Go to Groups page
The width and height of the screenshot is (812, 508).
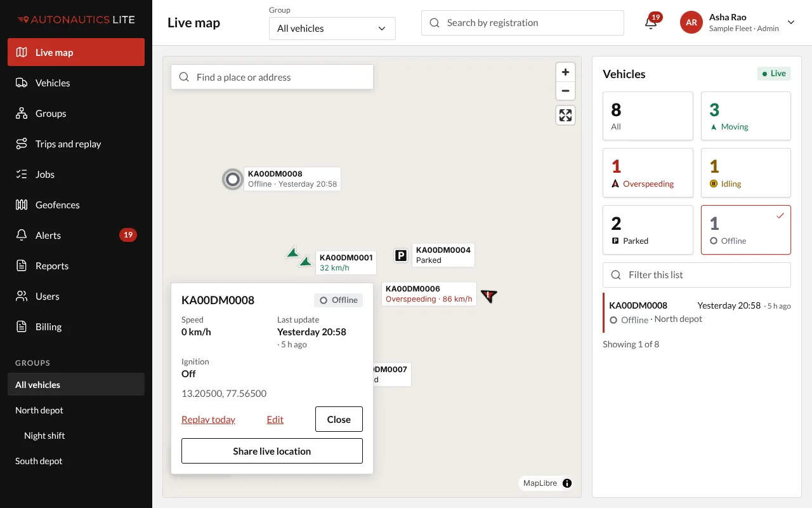(76, 114)
